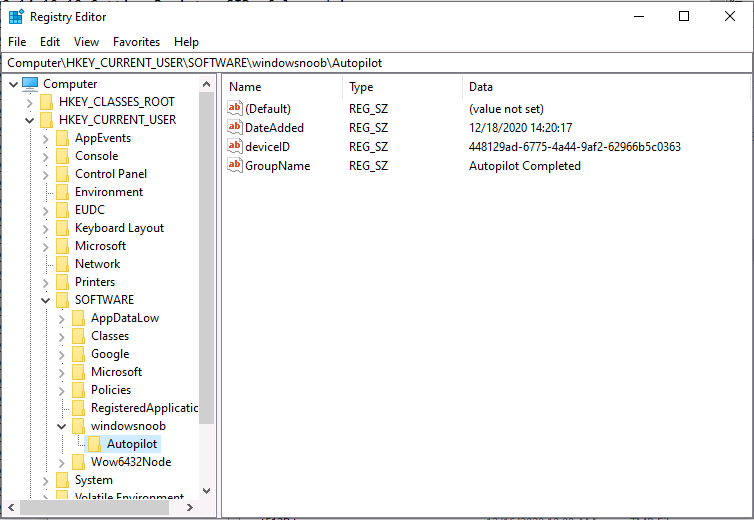Select the Keyboard Layout key label

(x=119, y=228)
